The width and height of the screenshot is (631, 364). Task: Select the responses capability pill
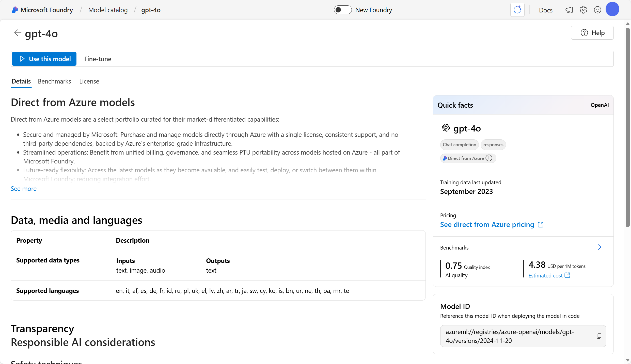[x=493, y=144]
